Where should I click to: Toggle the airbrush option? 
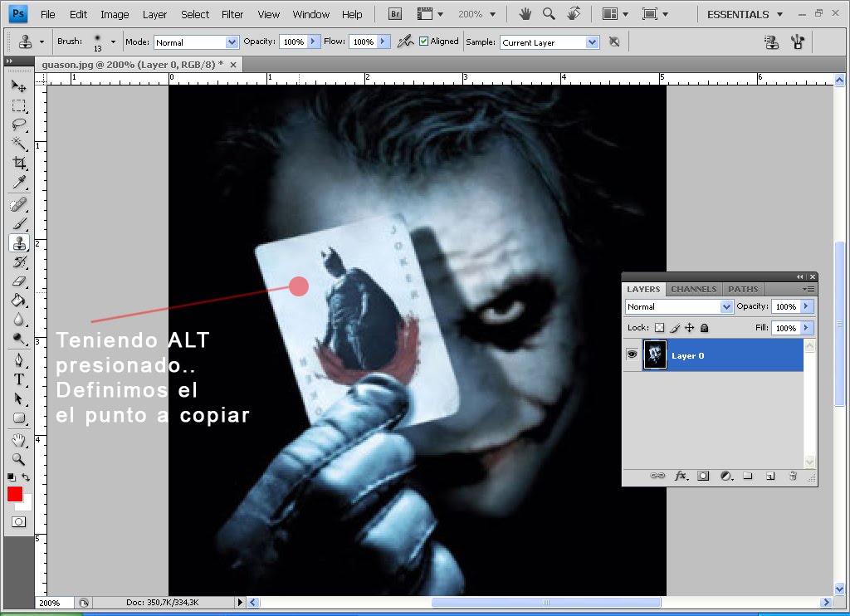[x=405, y=42]
